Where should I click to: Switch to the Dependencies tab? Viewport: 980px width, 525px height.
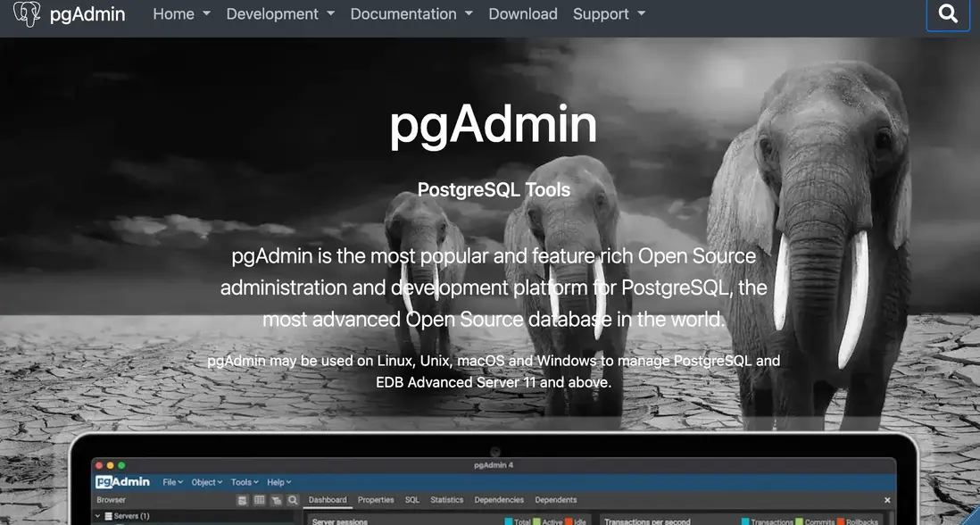click(499, 500)
